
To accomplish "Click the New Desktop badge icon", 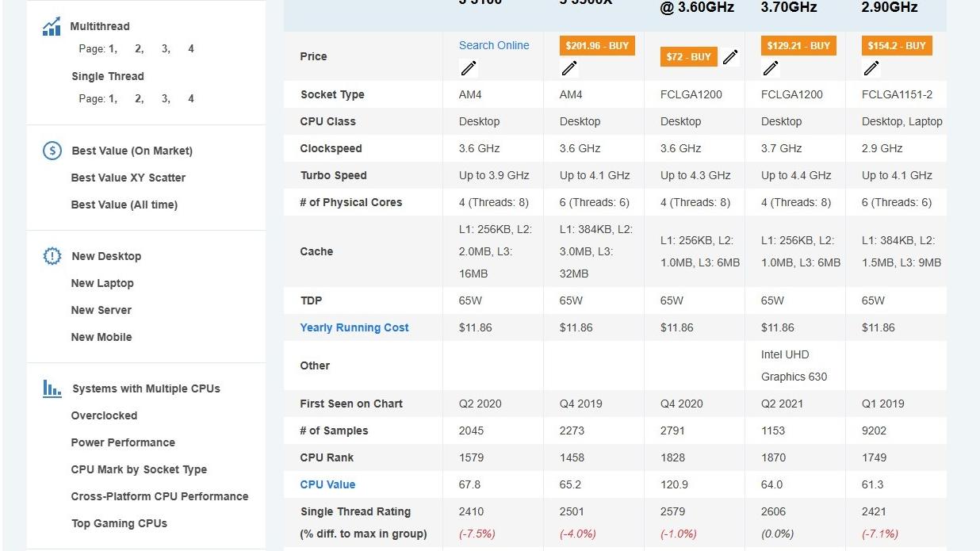I will [52, 256].
